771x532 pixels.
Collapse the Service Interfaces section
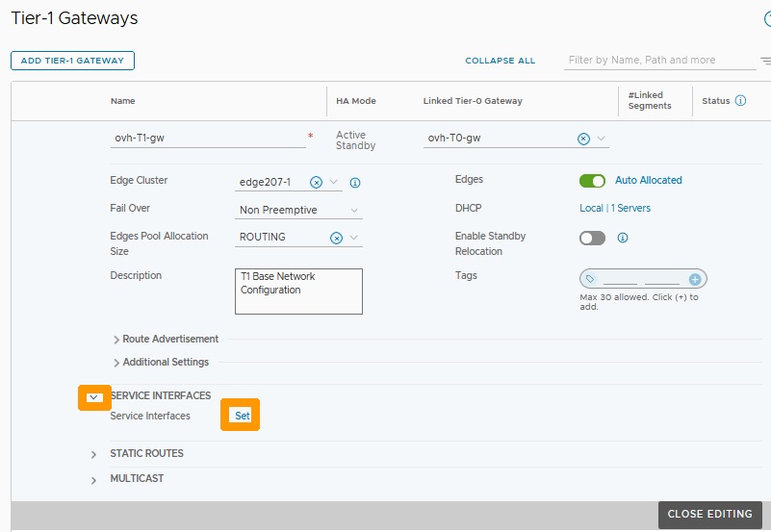[93, 397]
